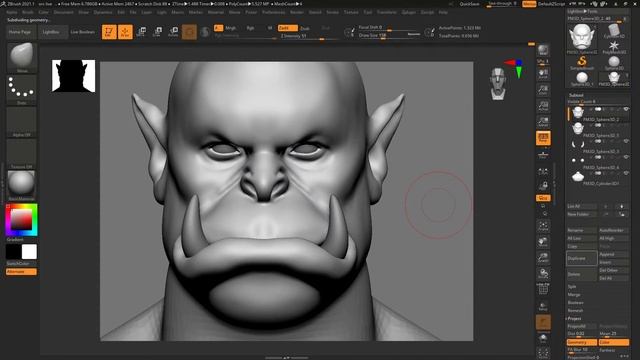Open the Material menu
The image size is (640, 360).
[x=216, y=12]
